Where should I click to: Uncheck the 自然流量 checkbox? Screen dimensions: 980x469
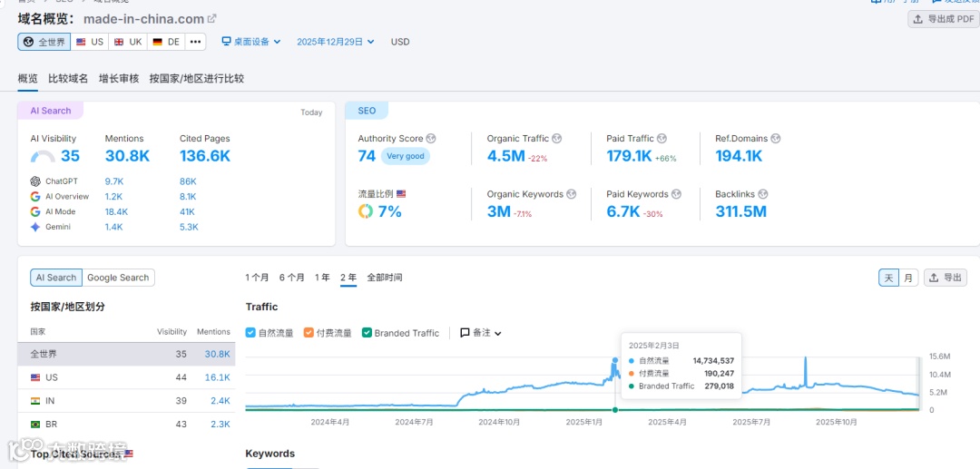point(250,333)
